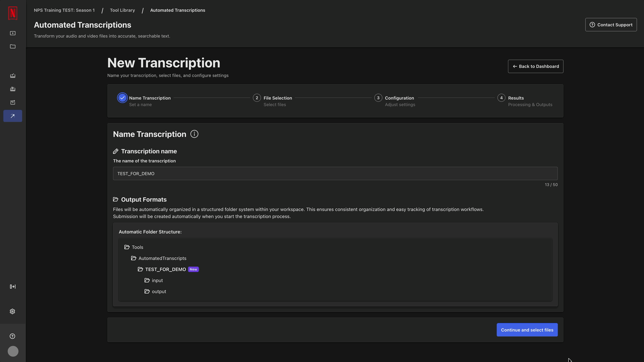Viewport: 644px width, 362px height.
Task: Open the settings gear in the sidebar
Action: (x=12, y=311)
